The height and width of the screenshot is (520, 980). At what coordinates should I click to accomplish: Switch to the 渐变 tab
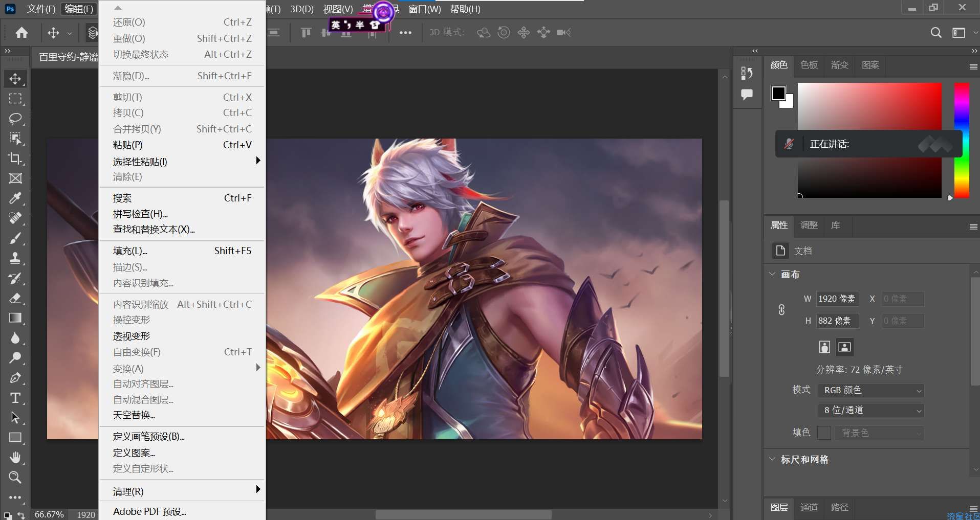[840, 65]
